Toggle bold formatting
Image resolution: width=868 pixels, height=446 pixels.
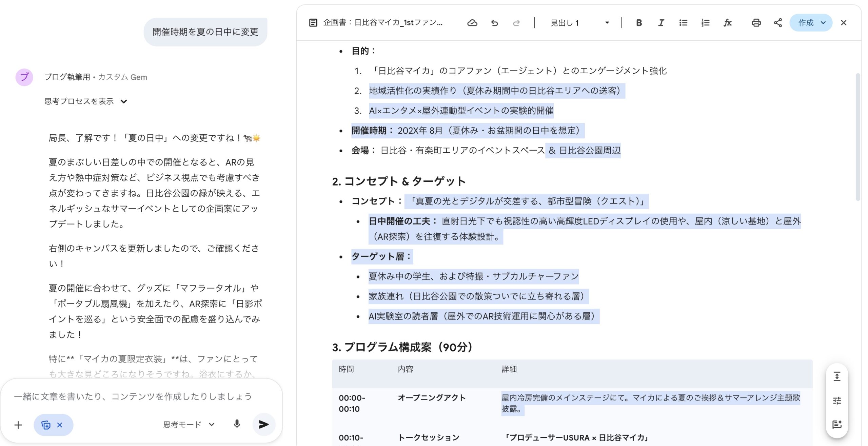click(639, 23)
